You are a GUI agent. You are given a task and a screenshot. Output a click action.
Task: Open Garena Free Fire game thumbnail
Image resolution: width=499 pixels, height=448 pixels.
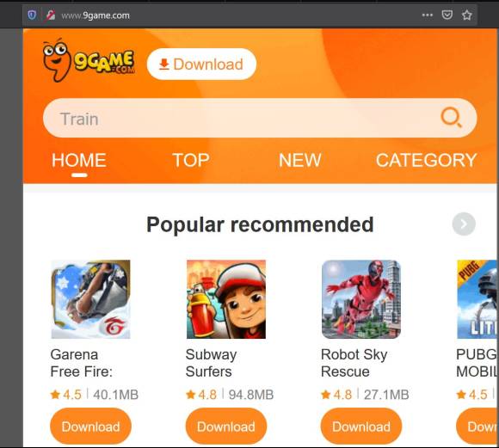(x=90, y=299)
